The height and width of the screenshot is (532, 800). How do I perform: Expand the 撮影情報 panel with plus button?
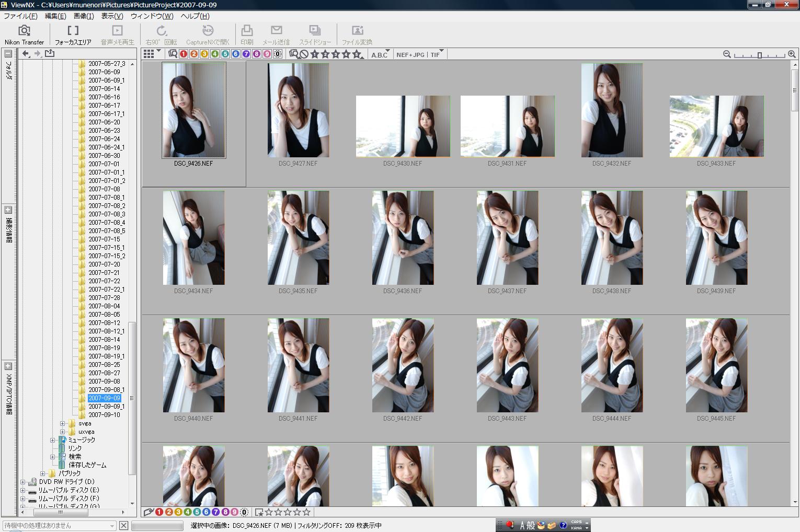[8, 210]
